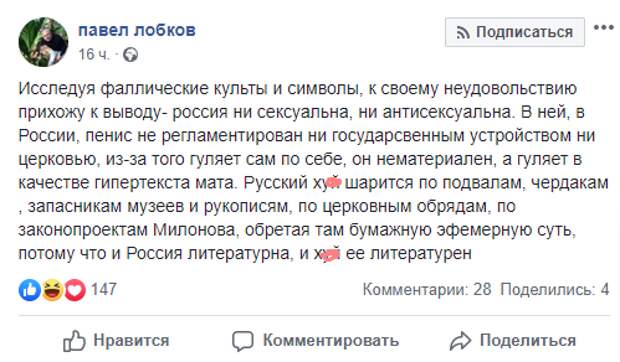Open comment box via Комментировать
620x362 pixels.
point(315,341)
